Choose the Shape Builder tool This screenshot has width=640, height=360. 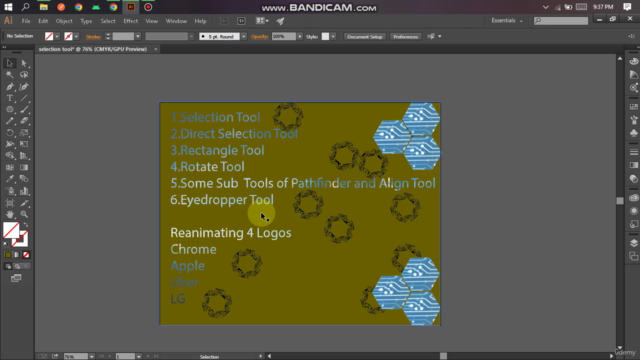[9, 156]
